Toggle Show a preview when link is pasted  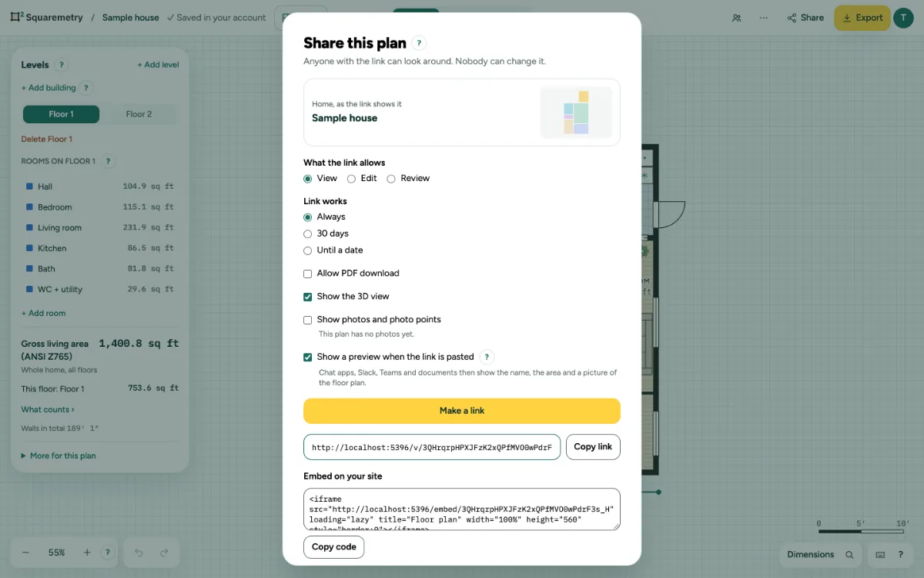(308, 358)
